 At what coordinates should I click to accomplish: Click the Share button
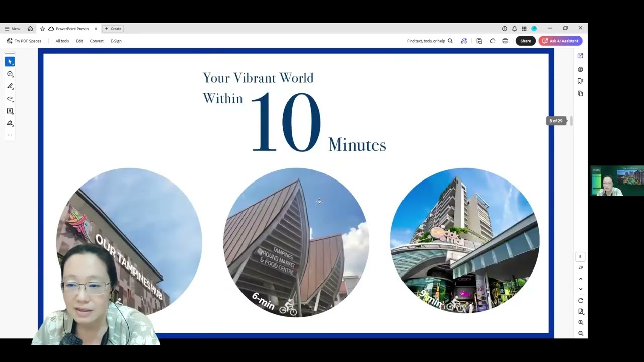coord(526,41)
